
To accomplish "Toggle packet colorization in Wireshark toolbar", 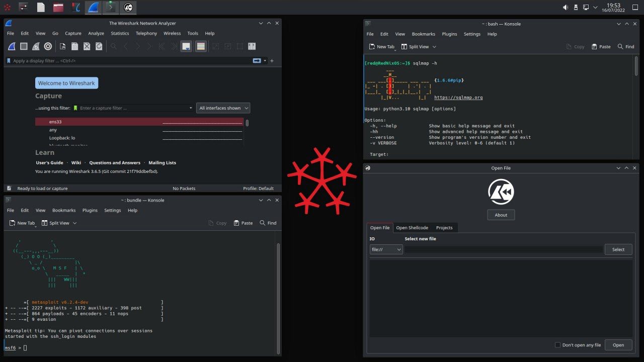I will 201,46.
